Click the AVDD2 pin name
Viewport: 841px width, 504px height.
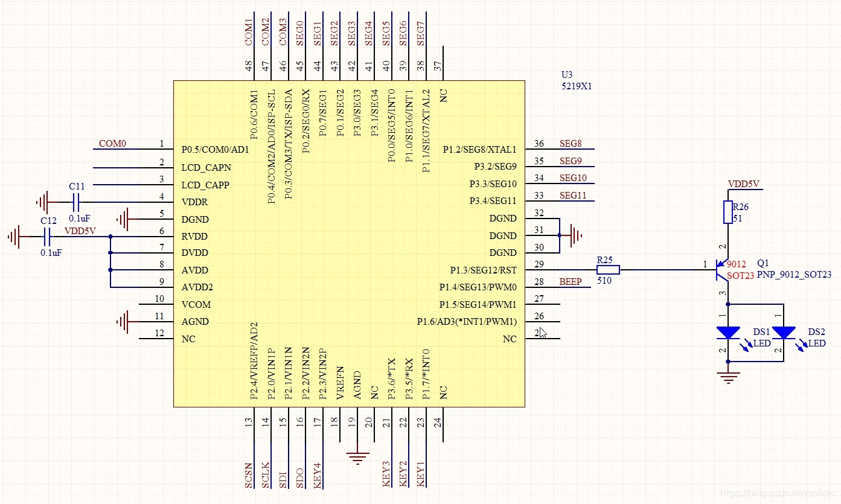(197, 287)
